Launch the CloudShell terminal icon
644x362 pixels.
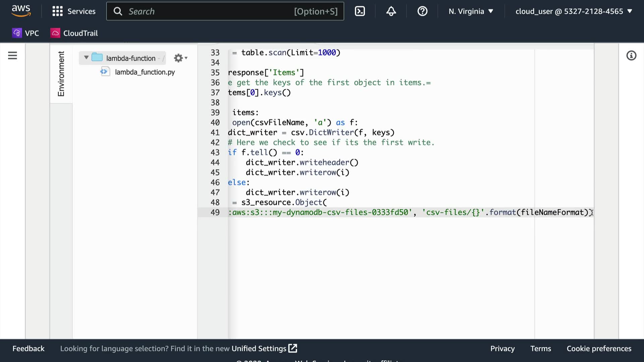click(x=360, y=11)
